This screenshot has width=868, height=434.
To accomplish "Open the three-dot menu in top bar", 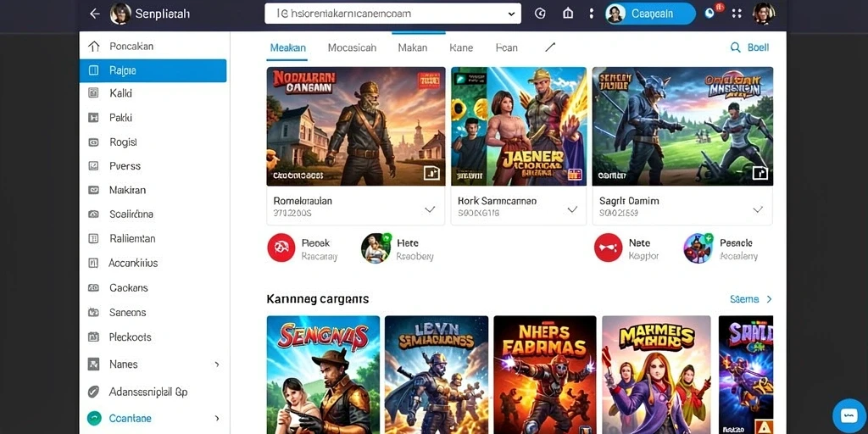I will (x=591, y=14).
